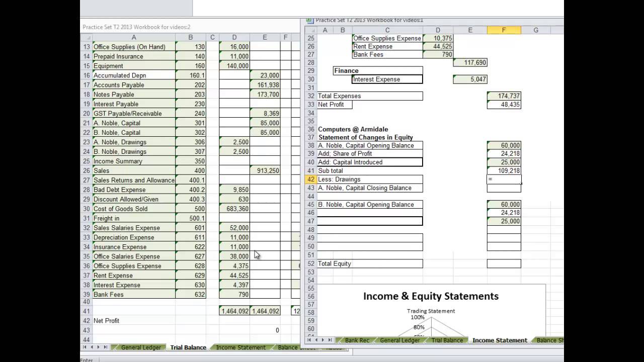The height and width of the screenshot is (362, 644).
Task: Select Income Statement tab in right window
Action: pyautogui.click(x=500, y=340)
